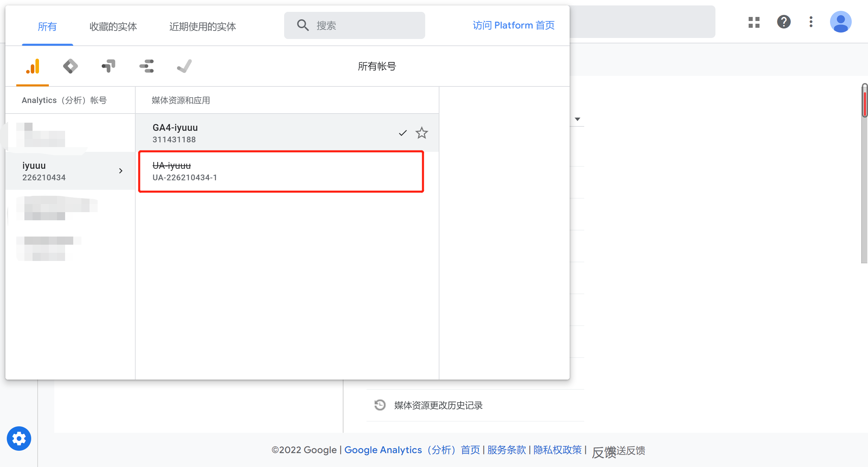Open settings with the gear icon
Screen dimensions: 868x467
(19, 438)
